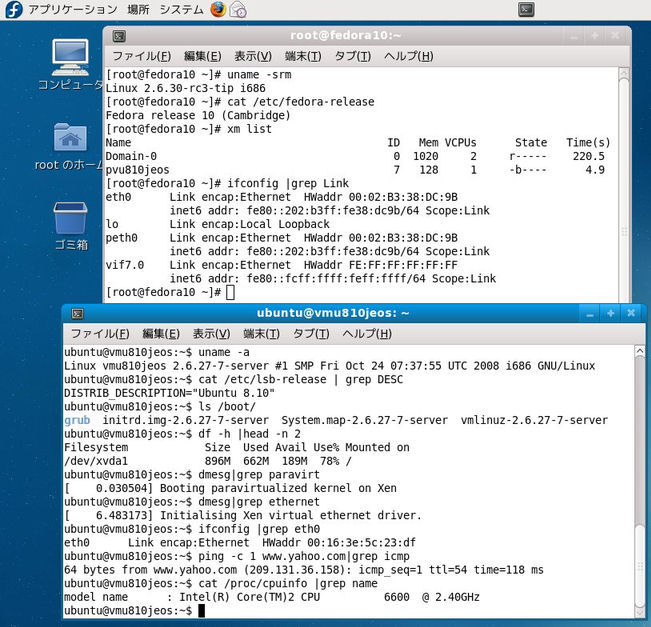
Task: Click the 'State' column header in xm list
Action: click(x=531, y=142)
